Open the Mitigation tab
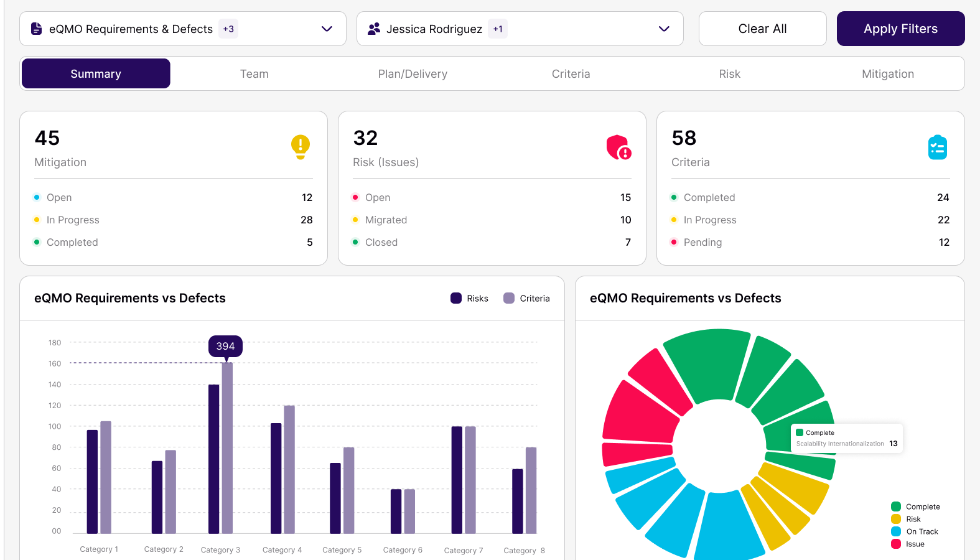Viewport: 980px width, 560px height. [888, 73]
